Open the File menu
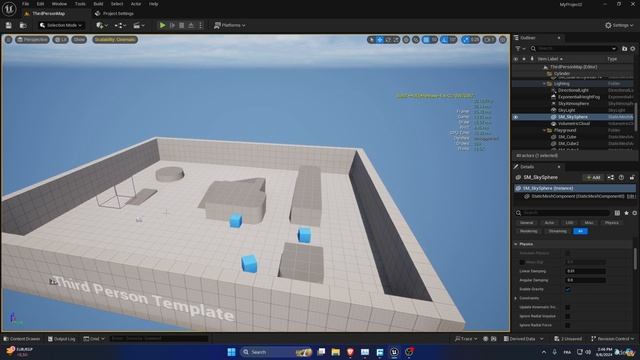 click(25, 4)
